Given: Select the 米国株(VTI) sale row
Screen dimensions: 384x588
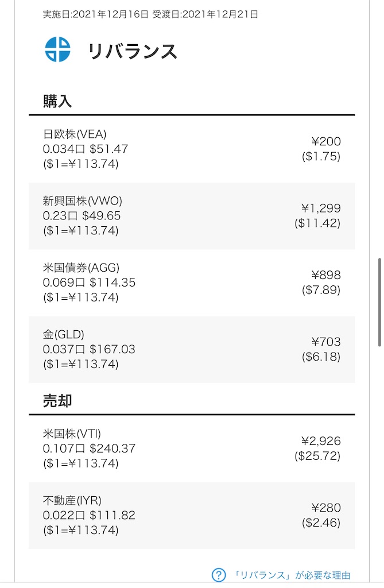Looking at the screenshot, I should click(x=192, y=449).
